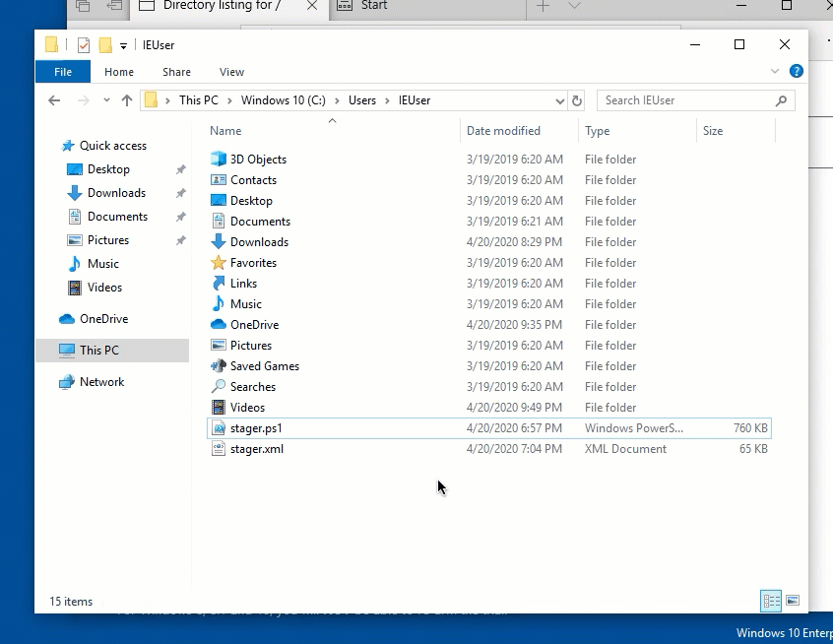Open a new browser tab with plus
The height and width of the screenshot is (644, 833).
pyautogui.click(x=543, y=6)
